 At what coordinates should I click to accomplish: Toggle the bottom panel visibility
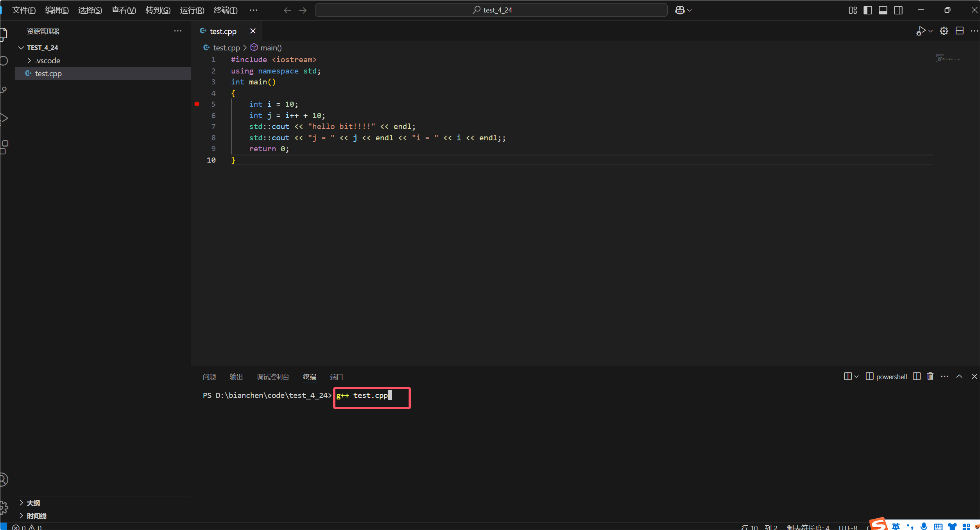coord(883,10)
